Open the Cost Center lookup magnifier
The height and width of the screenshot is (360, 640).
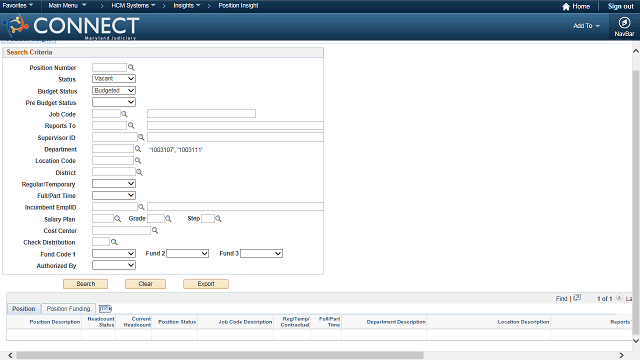click(155, 230)
